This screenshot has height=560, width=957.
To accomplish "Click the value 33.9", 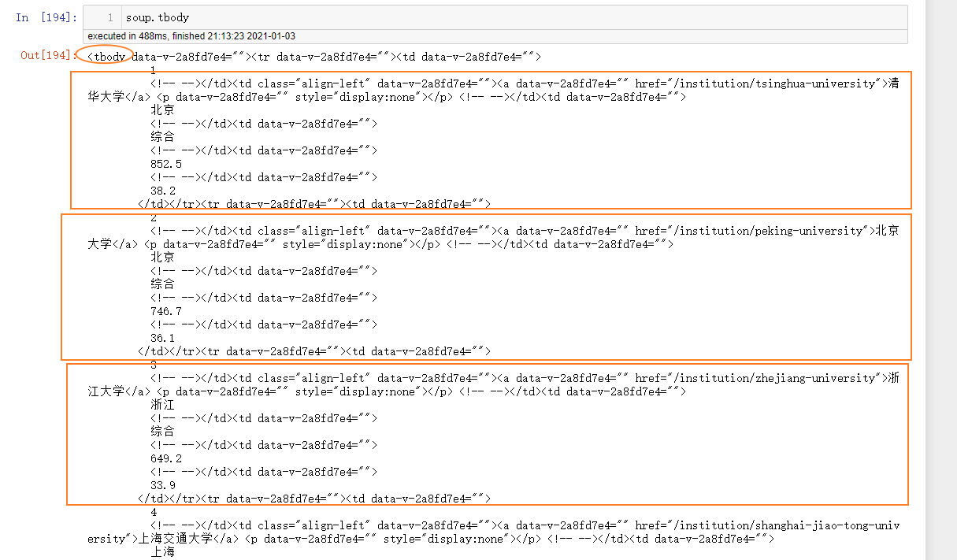I will pyautogui.click(x=163, y=485).
